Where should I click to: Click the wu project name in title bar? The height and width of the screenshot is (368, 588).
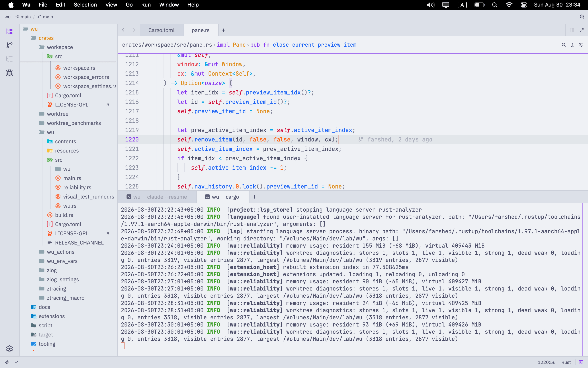8,17
